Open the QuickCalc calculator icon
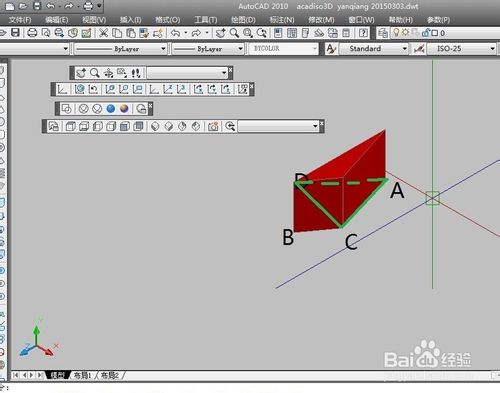The width and height of the screenshot is (500, 393). click(346, 33)
